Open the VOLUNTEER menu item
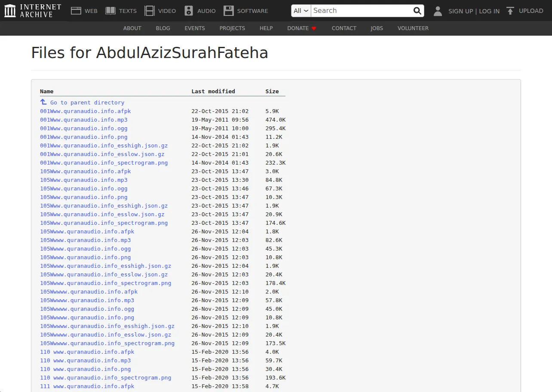Viewport: 552px width, 392px height. click(x=413, y=28)
